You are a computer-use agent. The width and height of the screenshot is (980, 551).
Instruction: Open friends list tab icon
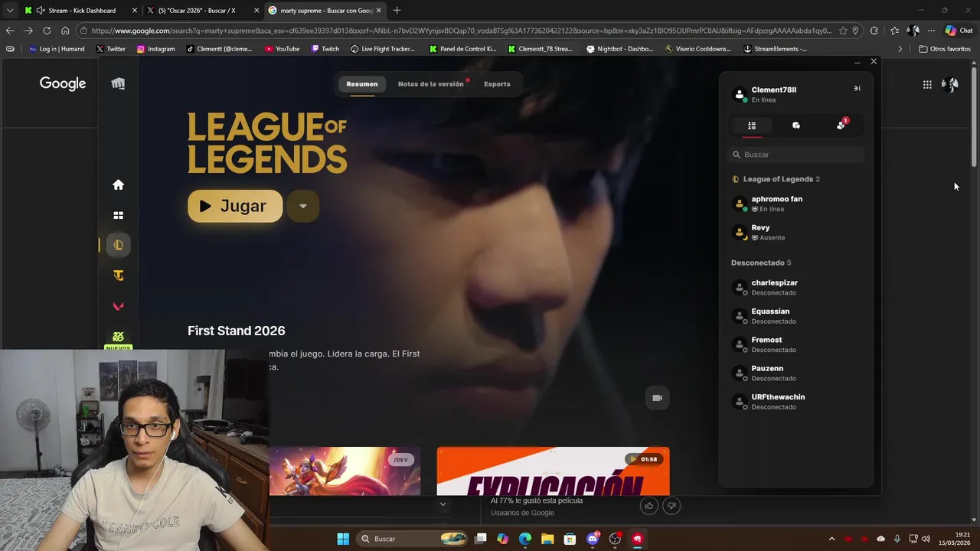point(752,126)
